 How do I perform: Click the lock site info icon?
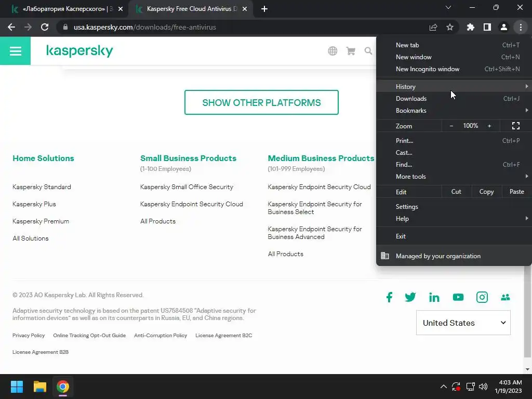(x=65, y=27)
